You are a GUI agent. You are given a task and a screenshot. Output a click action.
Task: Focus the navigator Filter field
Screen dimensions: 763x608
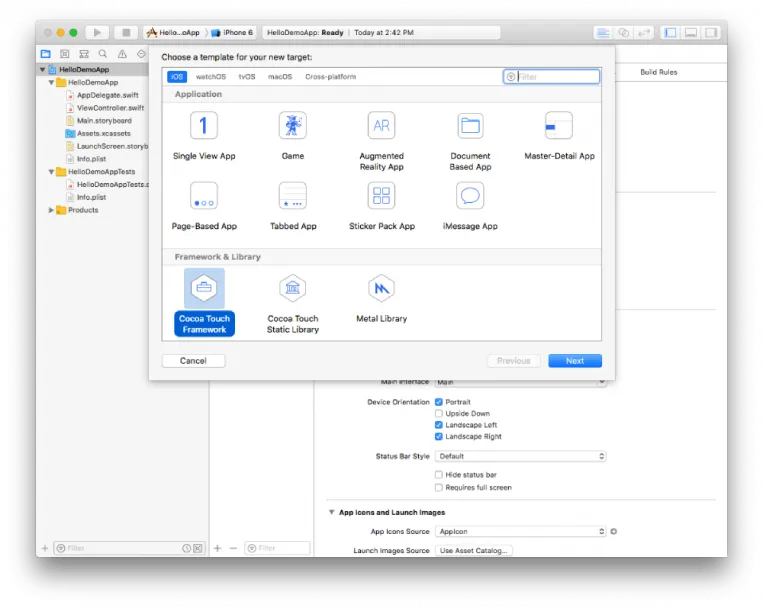[129, 549]
